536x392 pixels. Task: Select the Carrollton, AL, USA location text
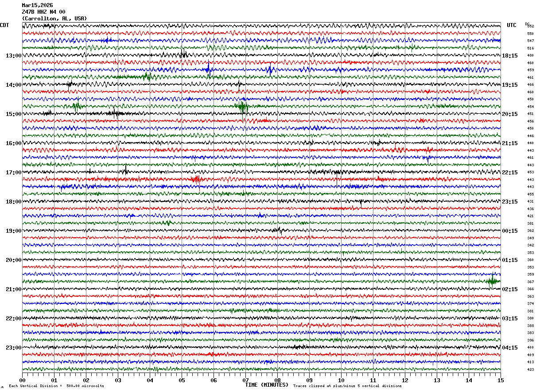click(54, 19)
